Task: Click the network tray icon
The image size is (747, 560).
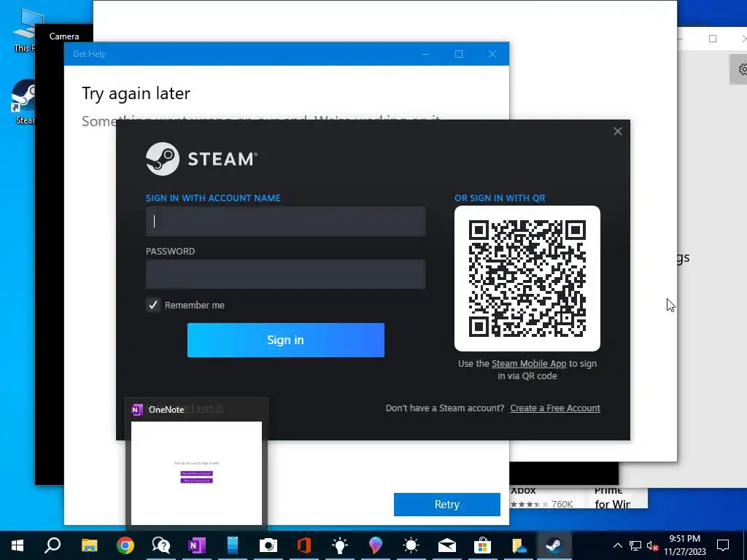Action: [635, 545]
